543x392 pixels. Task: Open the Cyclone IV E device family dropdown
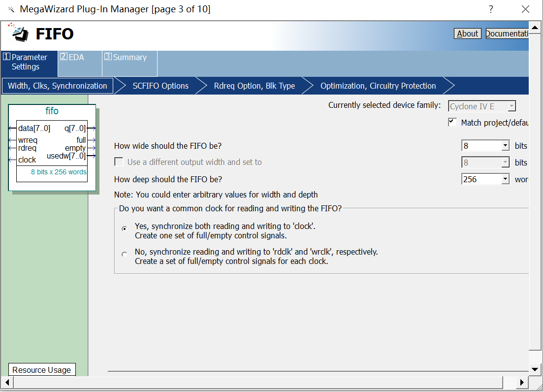pyautogui.click(x=511, y=106)
